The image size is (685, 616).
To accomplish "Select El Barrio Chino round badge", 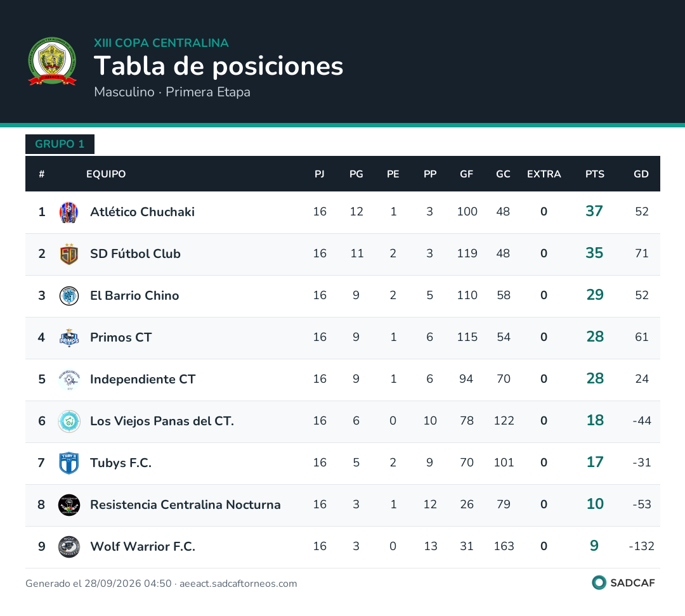I will point(68,296).
